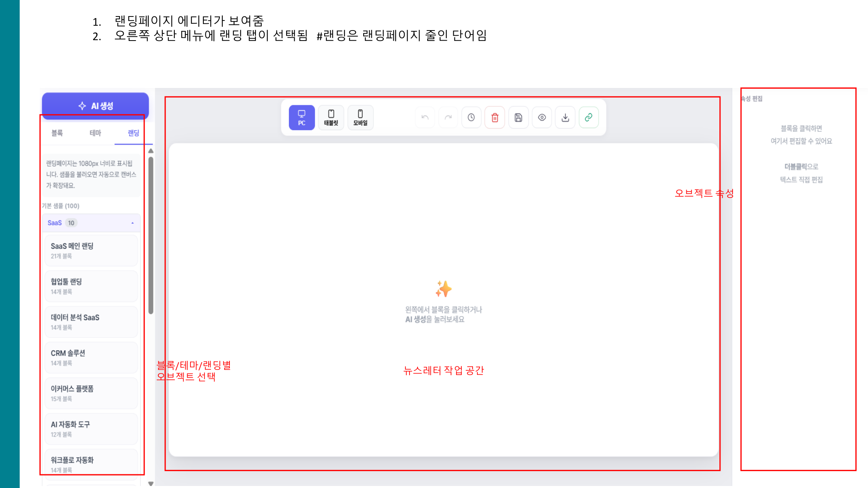This screenshot has height=488, width=868.
Task: Click the sidebar scrollbar thumb
Action: coord(151,235)
